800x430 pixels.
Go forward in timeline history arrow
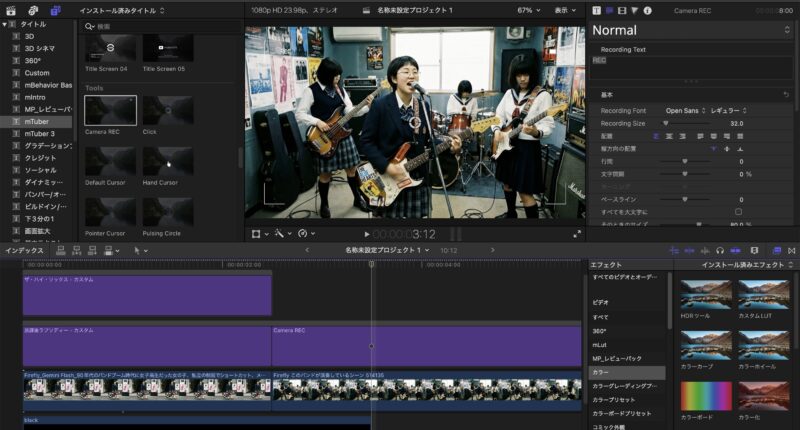click(492, 250)
